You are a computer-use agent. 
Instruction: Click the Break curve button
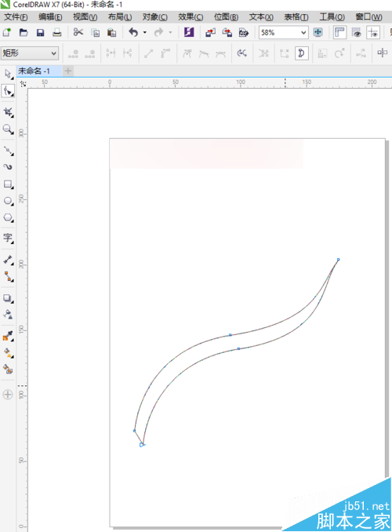click(128, 53)
